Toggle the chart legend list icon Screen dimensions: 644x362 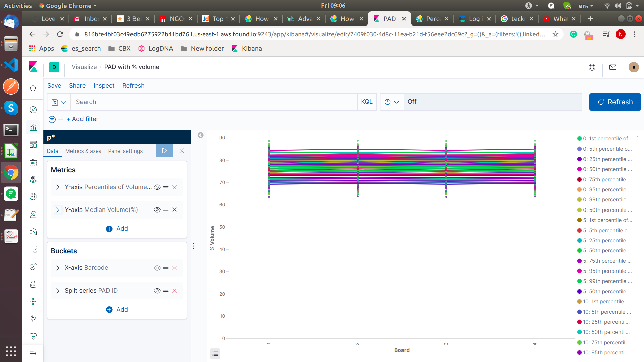[x=215, y=354]
